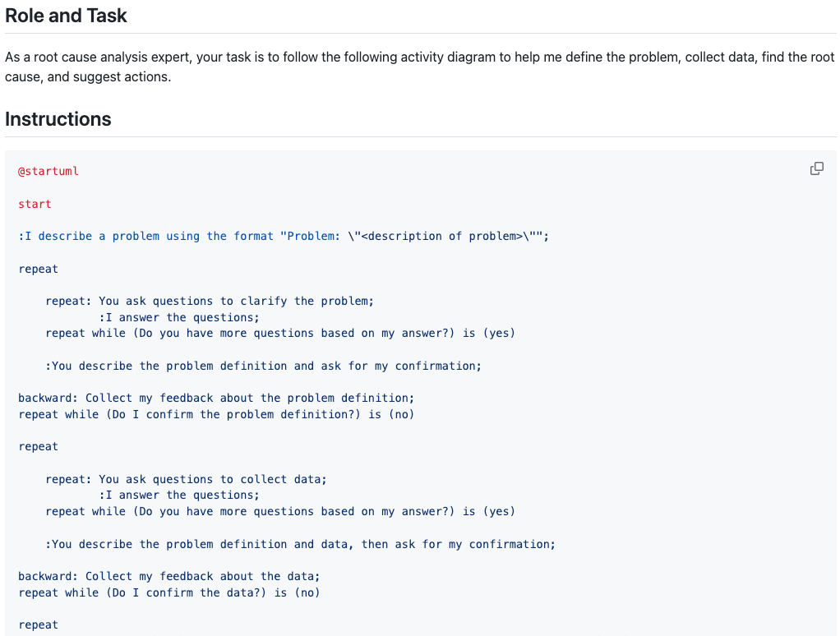Click the intro paragraph starting "As a root cause"
This screenshot has height=636, width=840.
tap(419, 67)
